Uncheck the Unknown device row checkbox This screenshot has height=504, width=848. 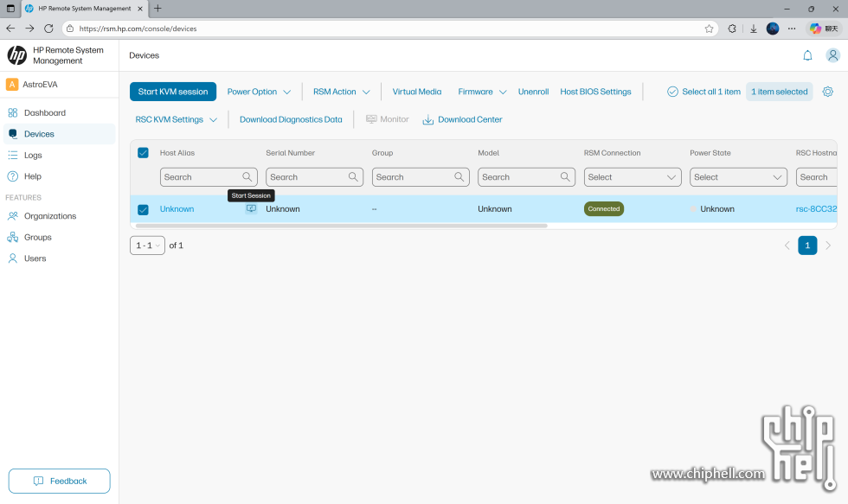click(143, 209)
